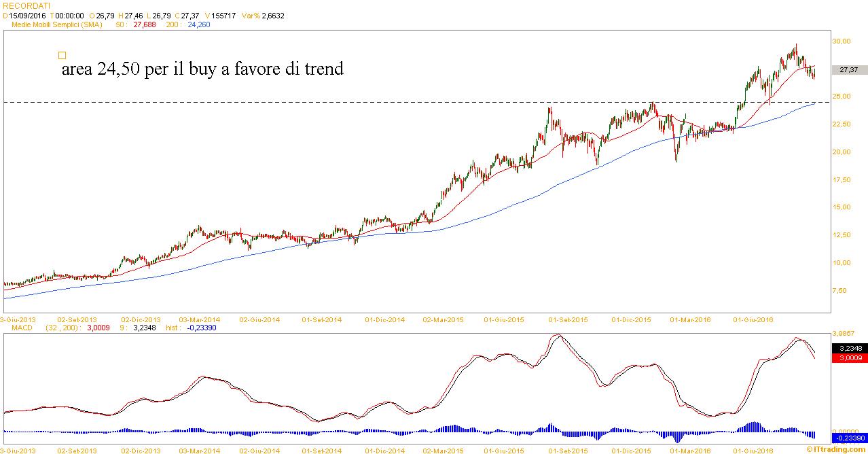
Task: Click 01-Set-2015 date under the MACD panel
Action: pos(568,450)
